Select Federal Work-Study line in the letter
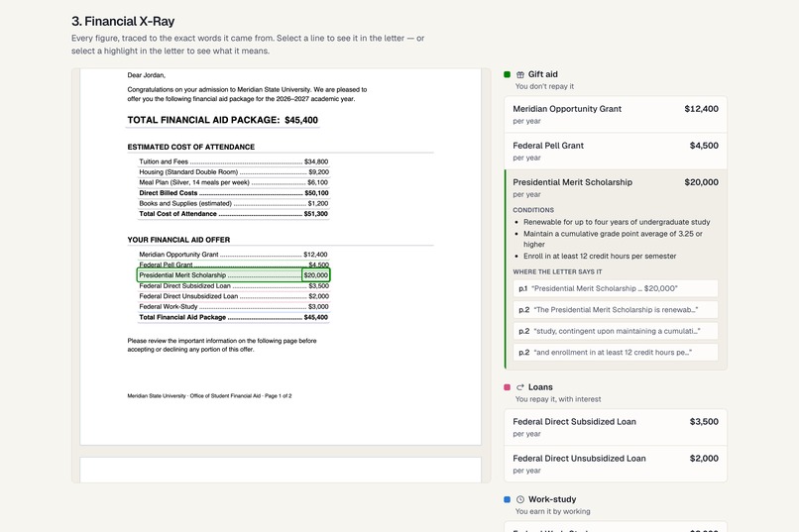The width and height of the screenshot is (799, 532). [x=234, y=307]
